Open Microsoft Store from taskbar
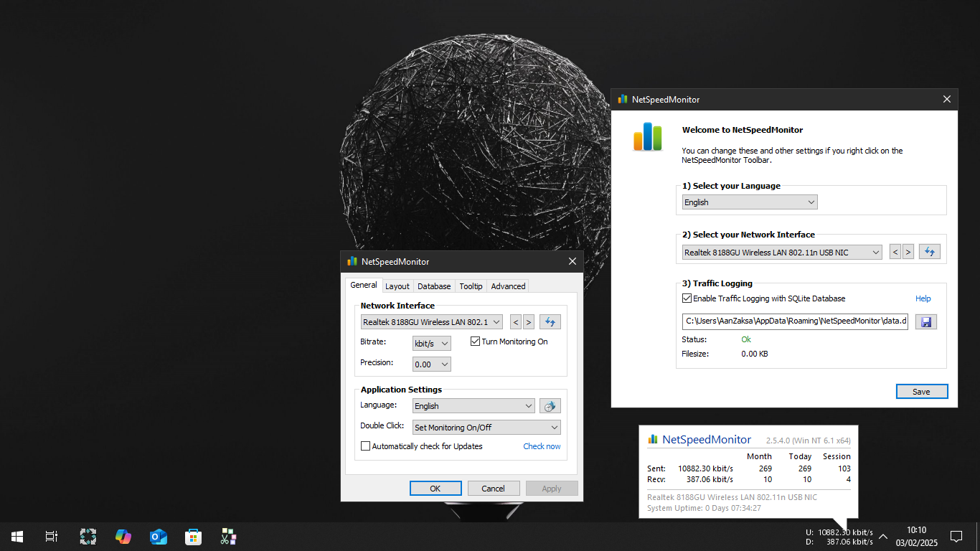 (193, 537)
